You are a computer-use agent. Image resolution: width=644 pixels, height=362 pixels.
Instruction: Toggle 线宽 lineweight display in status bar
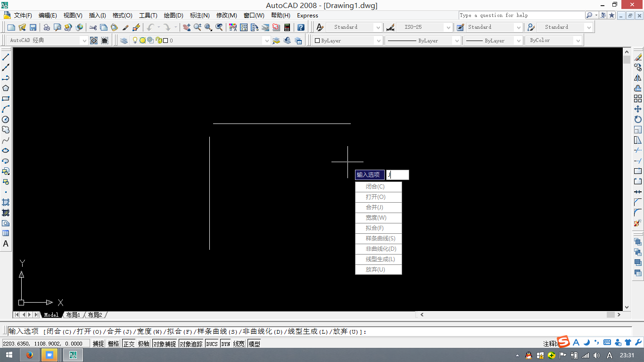click(x=239, y=344)
